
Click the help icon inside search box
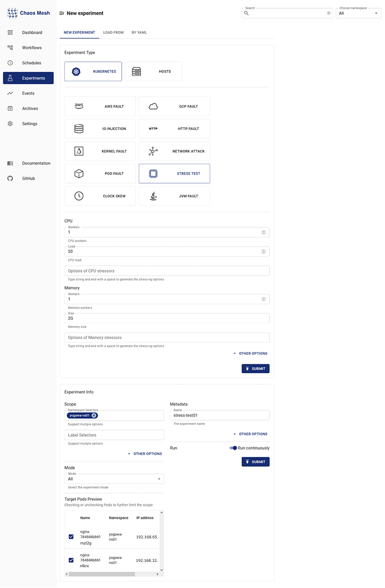329,13
